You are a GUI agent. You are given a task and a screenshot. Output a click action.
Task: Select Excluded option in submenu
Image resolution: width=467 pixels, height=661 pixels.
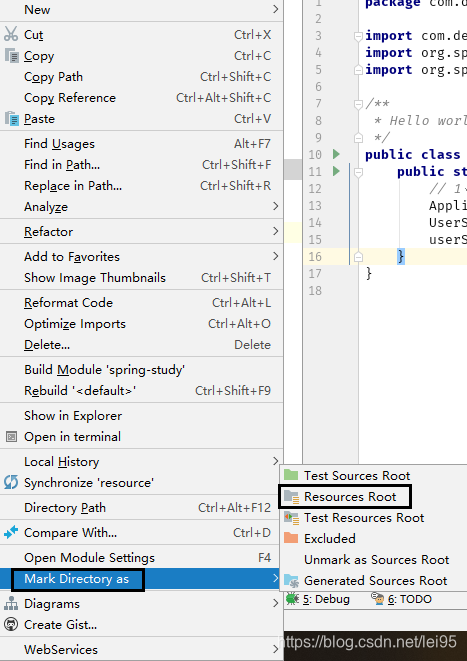(x=373, y=538)
